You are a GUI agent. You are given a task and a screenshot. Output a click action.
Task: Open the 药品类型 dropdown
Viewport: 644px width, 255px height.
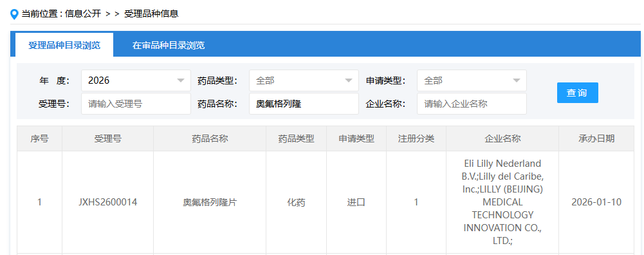pyautogui.click(x=304, y=80)
